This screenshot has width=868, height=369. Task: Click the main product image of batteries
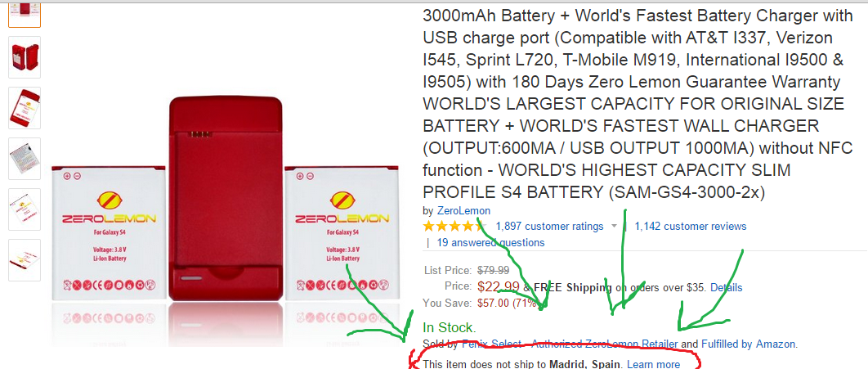225,222
